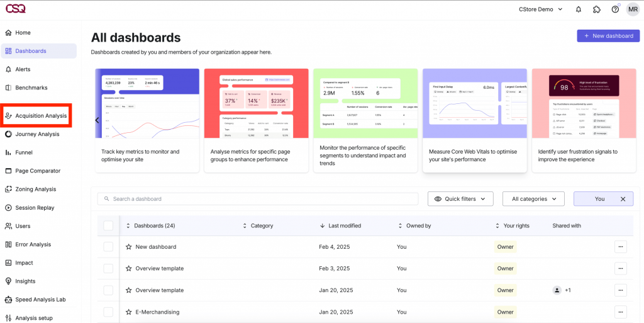Click the Funnel bar chart icon
Screen dimensions: 644x323
pyautogui.click(x=8, y=152)
